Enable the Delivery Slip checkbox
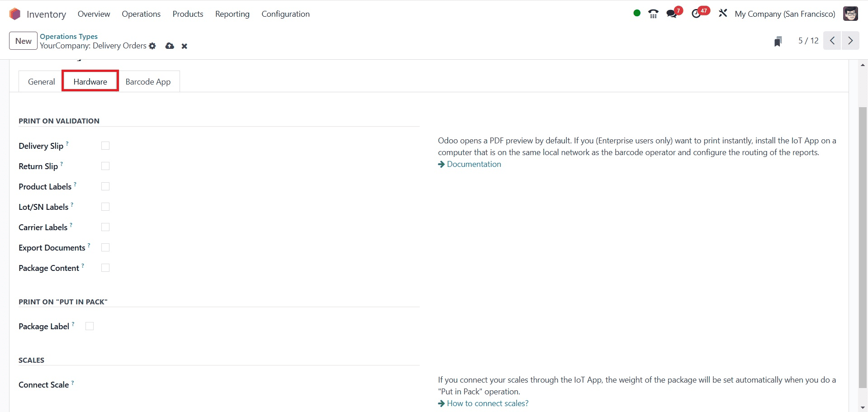The height and width of the screenshot is (412, 868). [x=105, y=146]
